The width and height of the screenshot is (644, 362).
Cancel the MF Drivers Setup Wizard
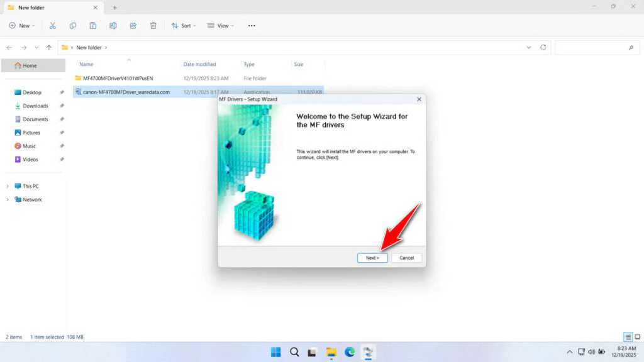406,258
